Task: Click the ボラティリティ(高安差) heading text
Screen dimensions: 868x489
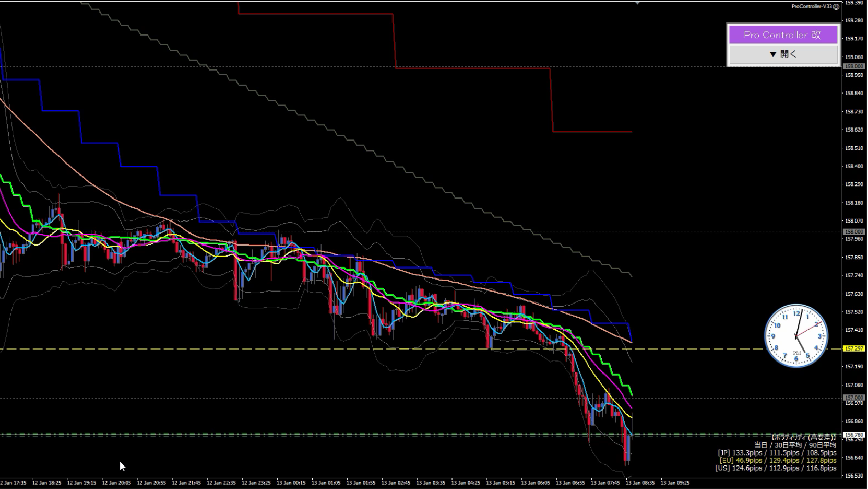Action: (804, 437)
